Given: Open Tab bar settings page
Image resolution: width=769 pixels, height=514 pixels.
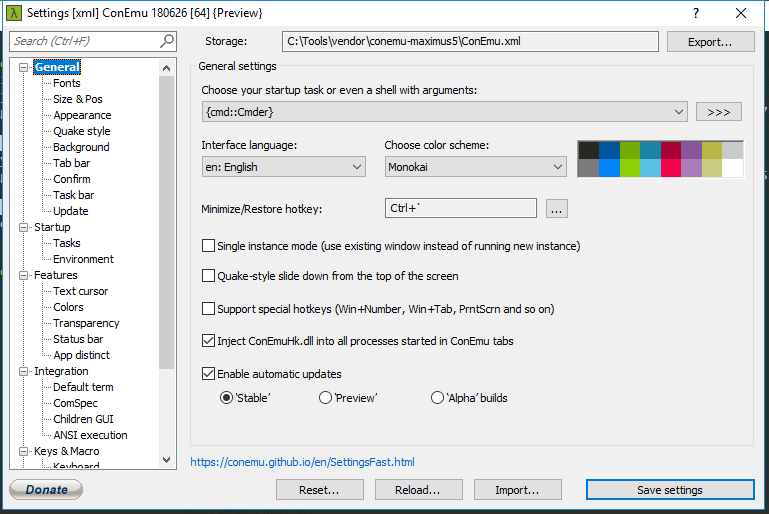Looking at the screenshot, I should tap(72, 163).
